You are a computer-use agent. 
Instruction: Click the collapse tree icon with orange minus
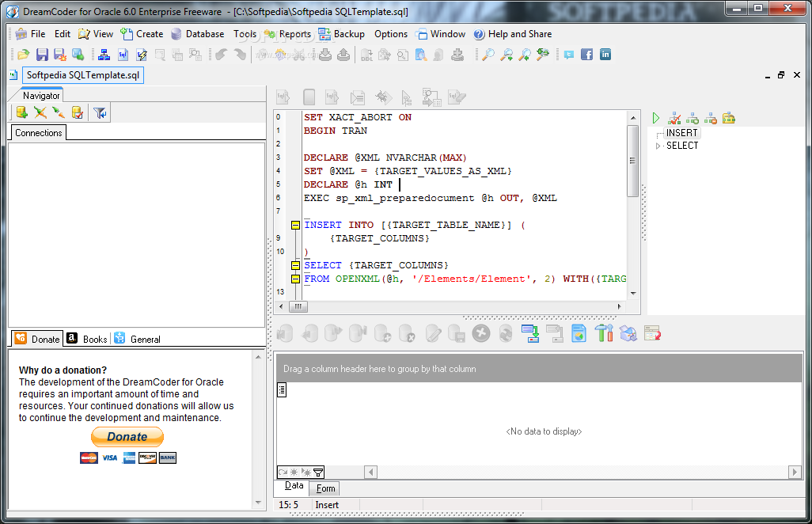click(x=711, y=118)
